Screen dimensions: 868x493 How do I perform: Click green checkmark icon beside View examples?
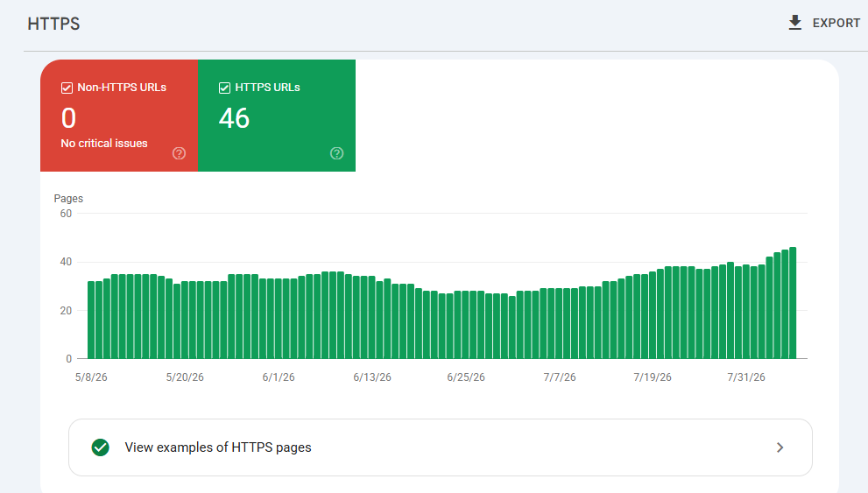100,447
